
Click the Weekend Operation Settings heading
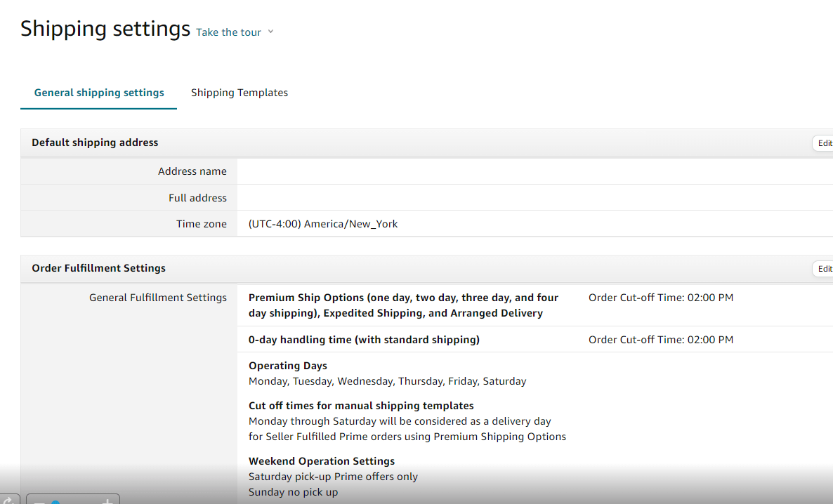pyautogui.click(x=322, y=460)
